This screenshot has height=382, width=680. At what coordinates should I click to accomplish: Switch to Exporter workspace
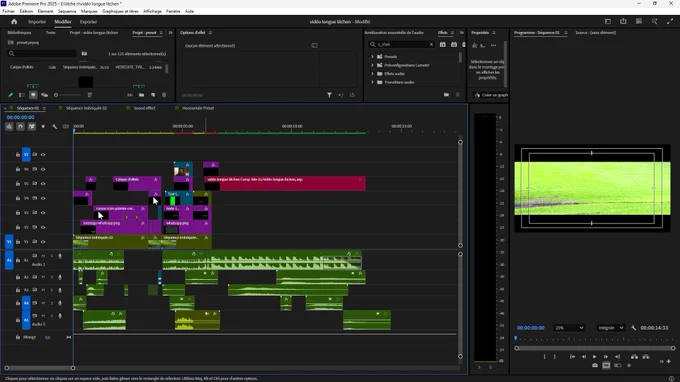88,22
